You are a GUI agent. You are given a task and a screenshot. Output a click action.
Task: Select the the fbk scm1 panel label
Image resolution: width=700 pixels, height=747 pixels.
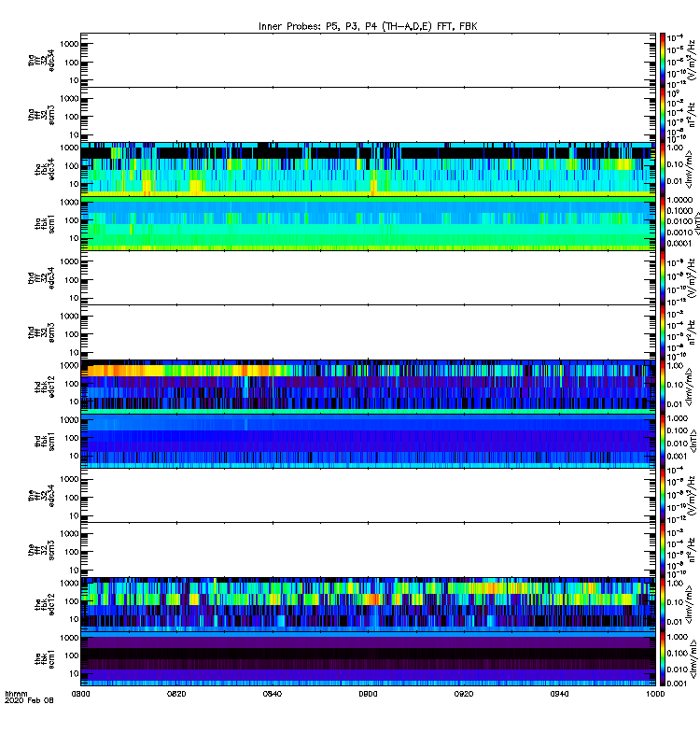pos(45,659)
